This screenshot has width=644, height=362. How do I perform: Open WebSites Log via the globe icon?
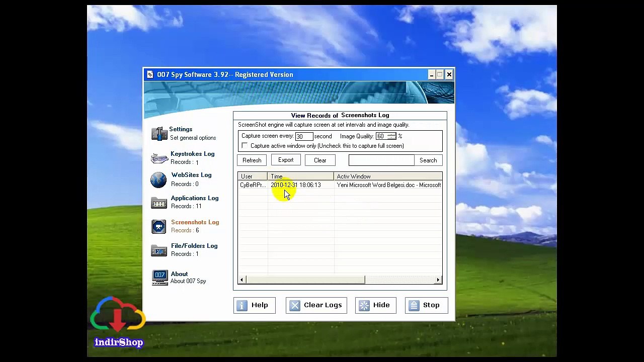click(x=158, y=179)
